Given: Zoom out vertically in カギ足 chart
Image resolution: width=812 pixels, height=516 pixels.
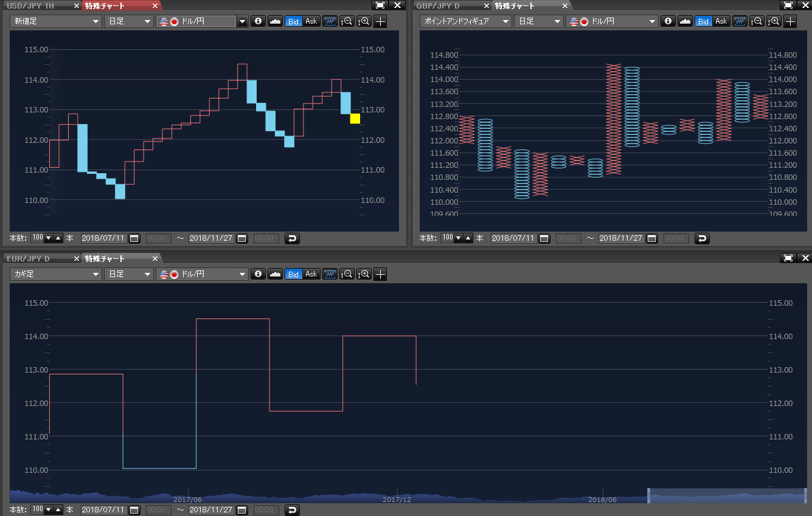Looking at the screenshot, I should [x=347, y=274].
